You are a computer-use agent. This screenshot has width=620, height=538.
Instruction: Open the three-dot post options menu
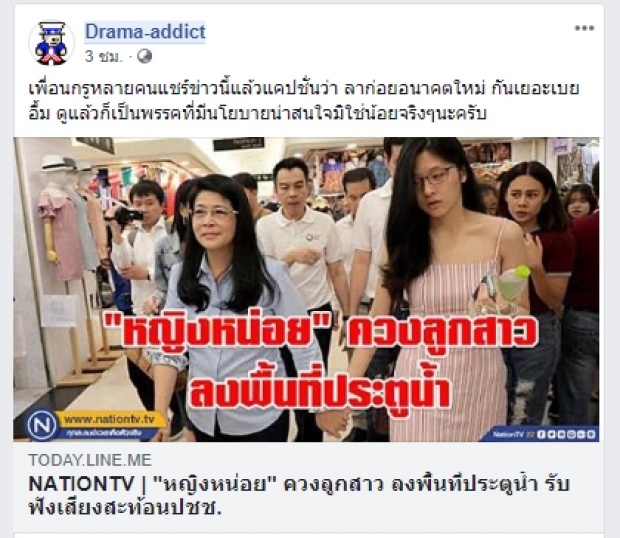[584, 28]
